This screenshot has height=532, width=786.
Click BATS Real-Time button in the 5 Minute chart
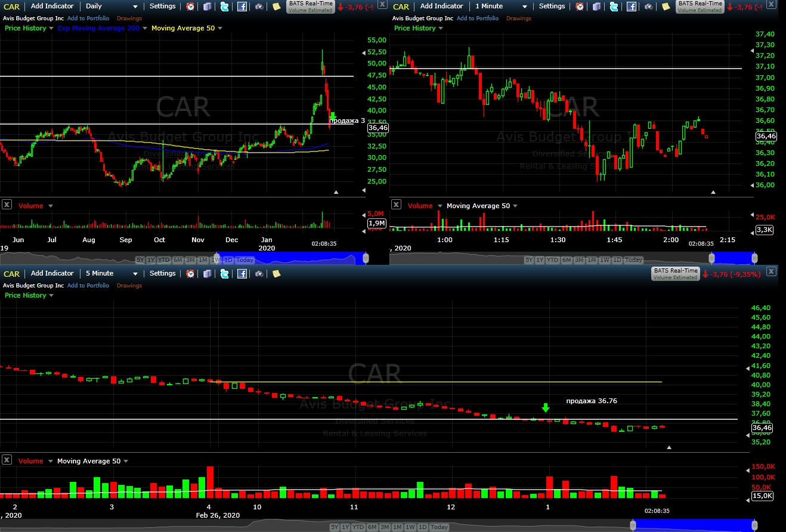pos(676,274)
